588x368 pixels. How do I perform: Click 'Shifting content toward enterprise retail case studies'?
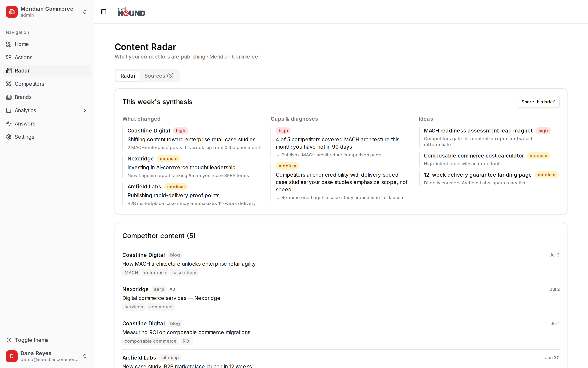tap(191, 139)
